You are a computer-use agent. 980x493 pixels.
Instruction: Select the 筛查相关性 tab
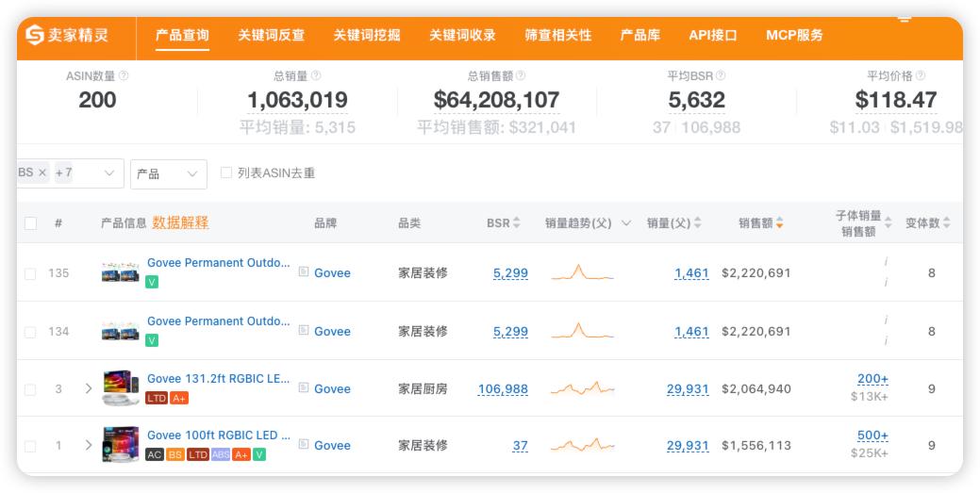(x=558, y=36)
